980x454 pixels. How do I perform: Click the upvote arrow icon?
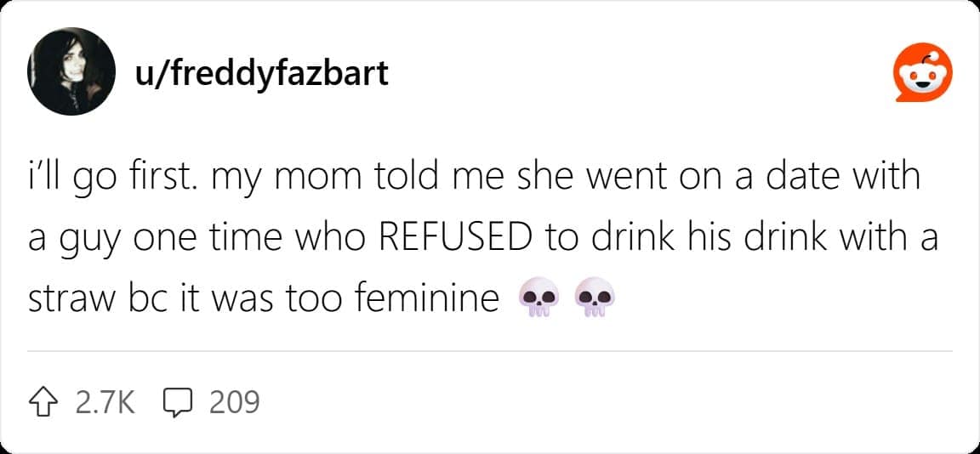[45, 401]
